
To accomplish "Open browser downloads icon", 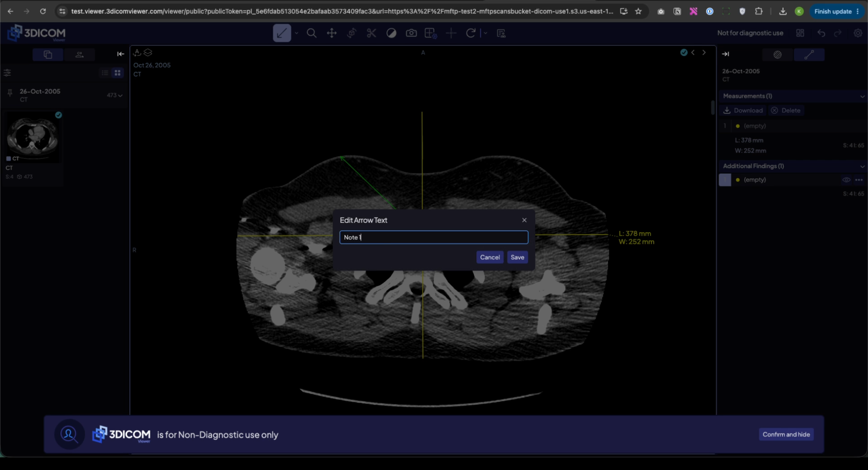I will coord(783,11).
